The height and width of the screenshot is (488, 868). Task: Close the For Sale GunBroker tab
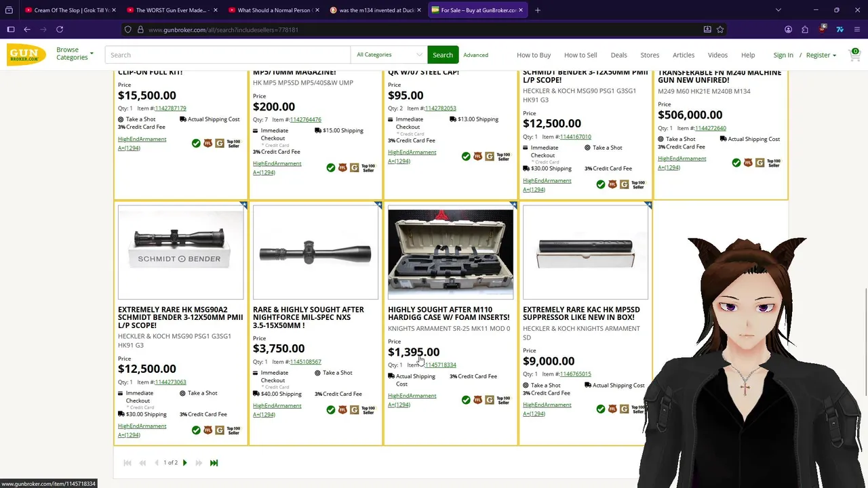[521, 10]
